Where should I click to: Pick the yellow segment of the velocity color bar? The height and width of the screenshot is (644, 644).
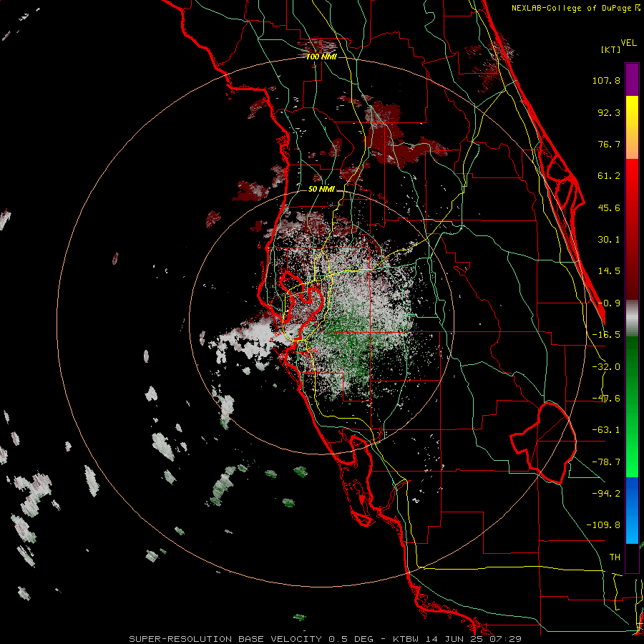pyautogui.click(x=632, y=127)
